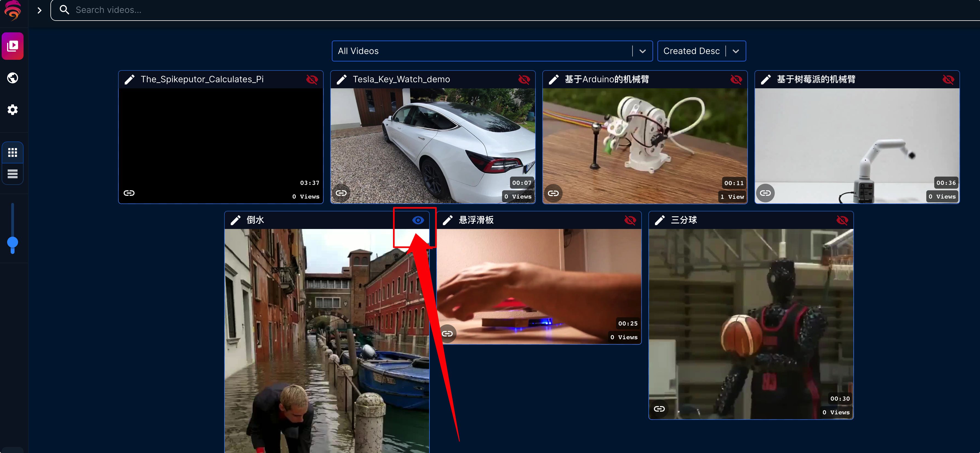Click the search magnifier icon
Image resolution: width=980 pixels, height=453 pixels.
64,10
